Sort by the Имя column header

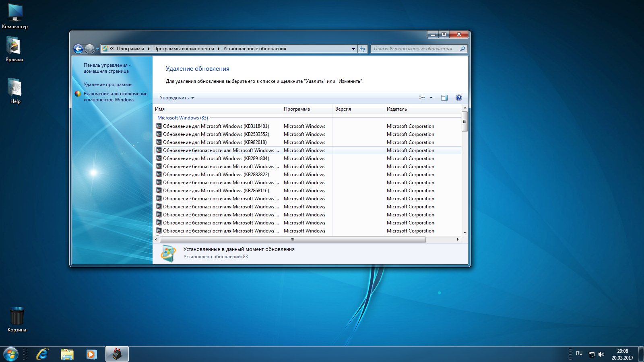pyautogui.click(x=217, y=109)
